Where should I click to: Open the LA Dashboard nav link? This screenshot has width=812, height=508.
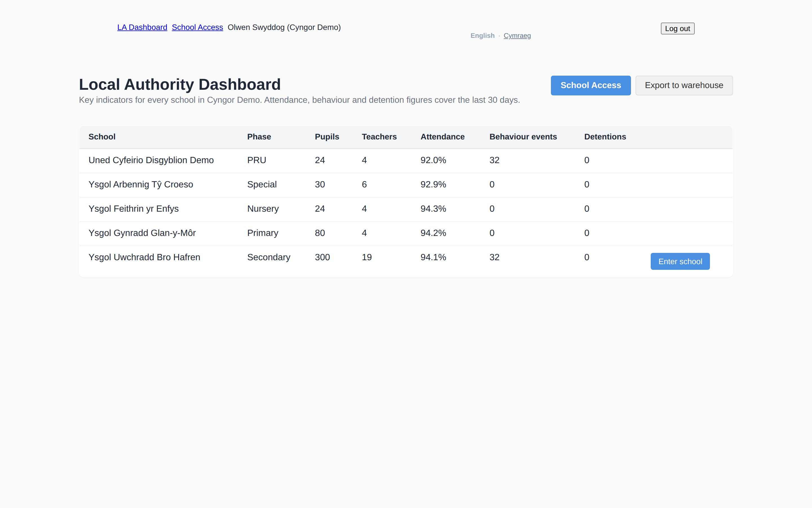click(x=142, y=27)
